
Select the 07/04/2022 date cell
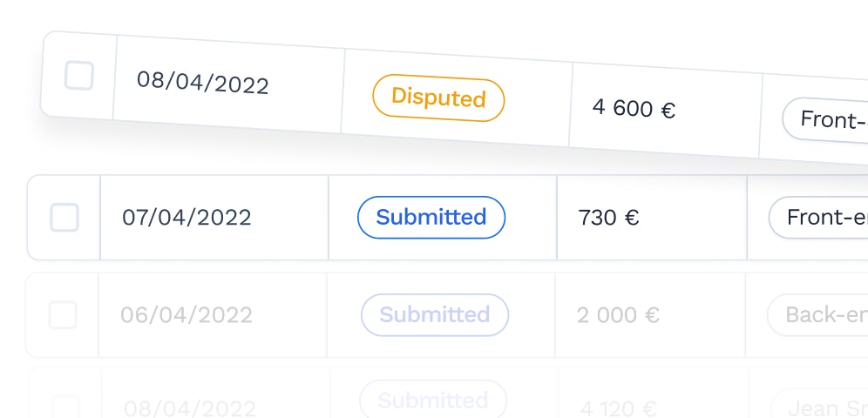186,218
